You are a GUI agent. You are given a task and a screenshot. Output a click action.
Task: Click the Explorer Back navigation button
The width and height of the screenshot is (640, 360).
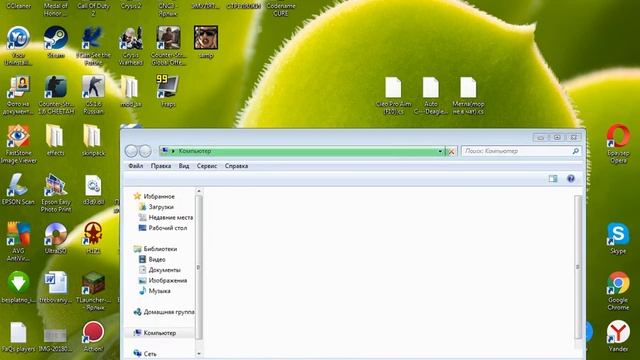131,151
